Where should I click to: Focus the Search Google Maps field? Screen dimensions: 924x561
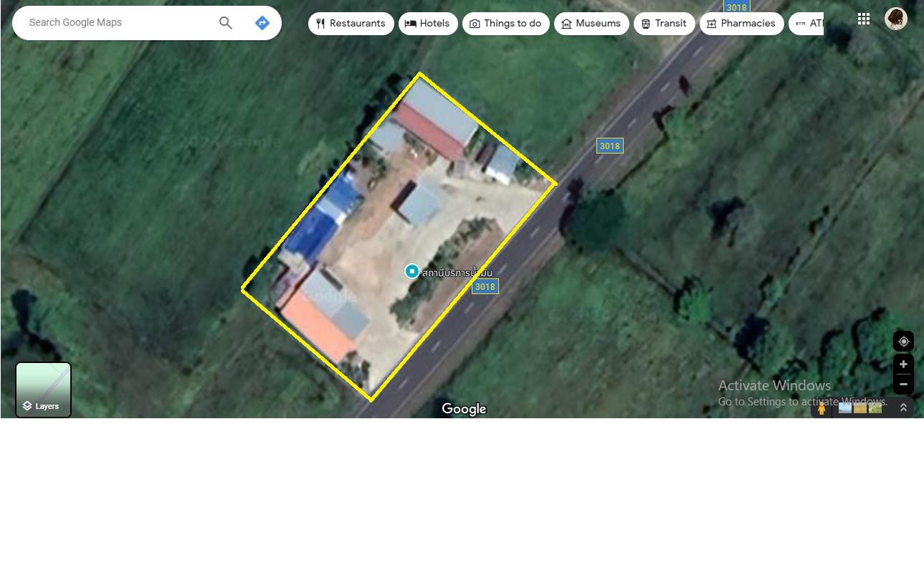118,23
